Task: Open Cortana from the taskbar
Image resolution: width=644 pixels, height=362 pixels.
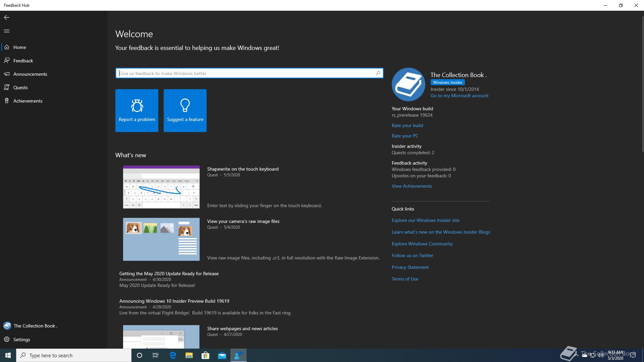Action: tap(140, 355)
